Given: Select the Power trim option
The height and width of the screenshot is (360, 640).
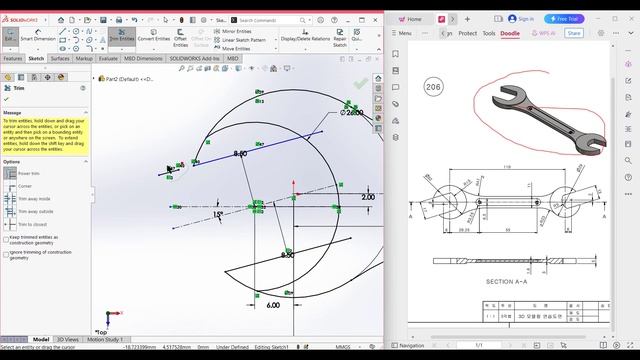Looking at the screenshot, I should click(x=10, y=173).
